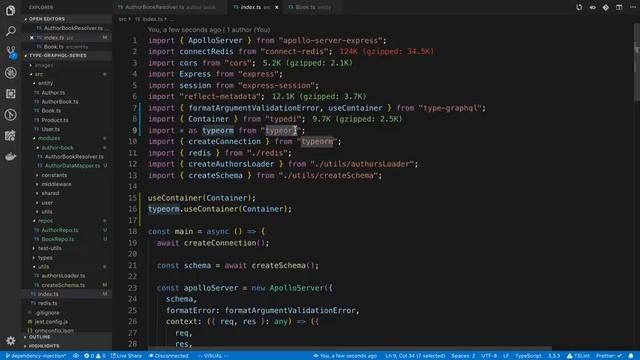Open Source Control view with badge

point(11,52)
